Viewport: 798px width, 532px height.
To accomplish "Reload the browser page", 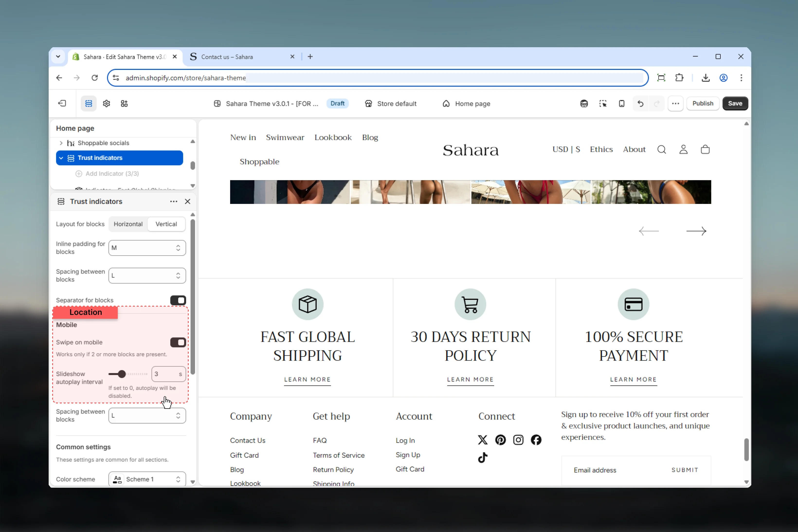I will (95, 78).
